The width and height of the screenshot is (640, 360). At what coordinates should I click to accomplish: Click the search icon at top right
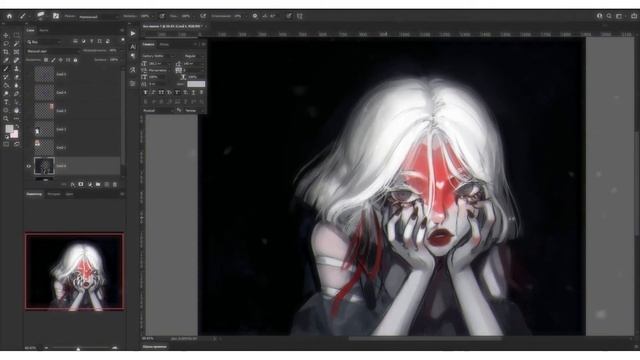(x=609, y=16)
